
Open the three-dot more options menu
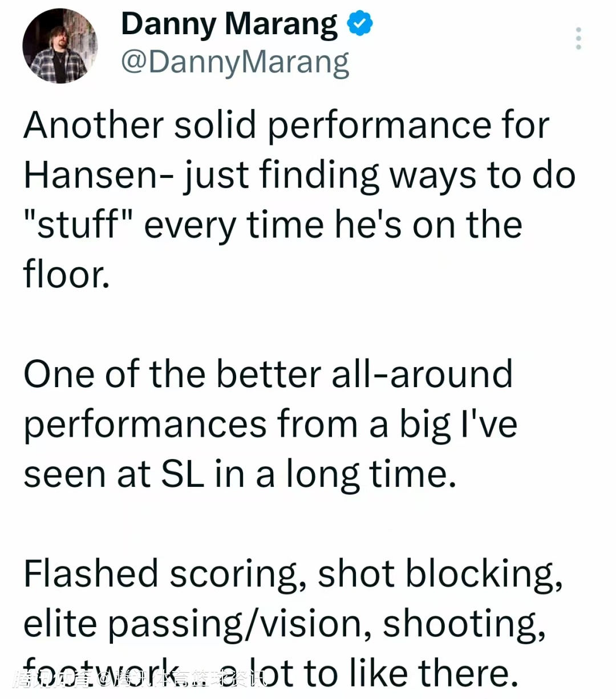(x=578, y=38)
